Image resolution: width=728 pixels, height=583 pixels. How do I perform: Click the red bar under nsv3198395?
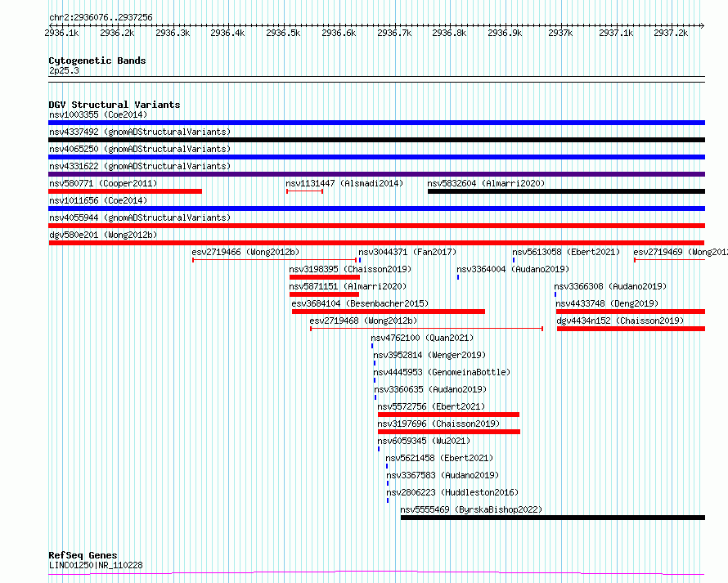click(325, 277)
